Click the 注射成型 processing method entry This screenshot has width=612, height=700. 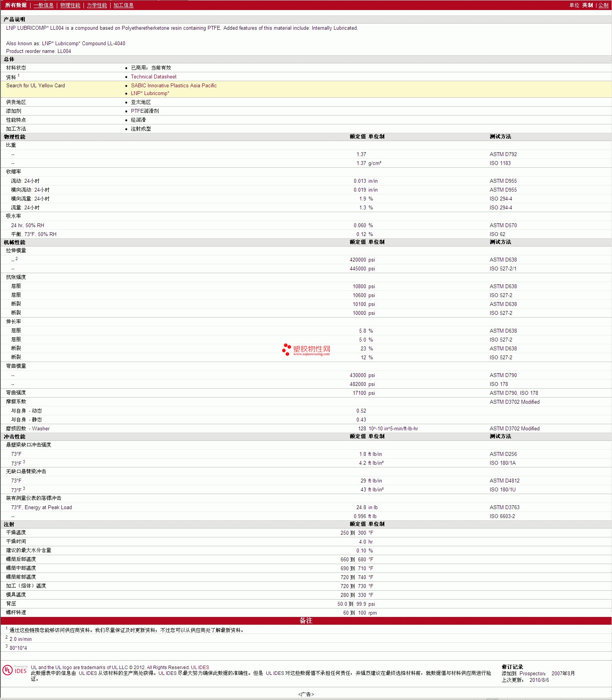tap(141, 129)
